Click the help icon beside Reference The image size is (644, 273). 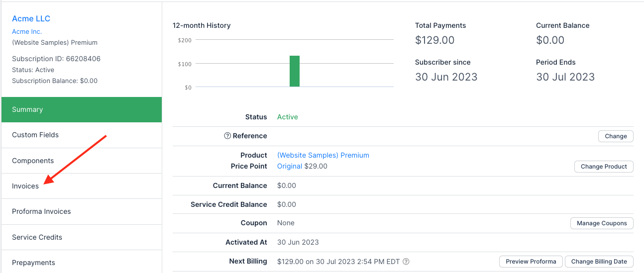click(227, 136)
